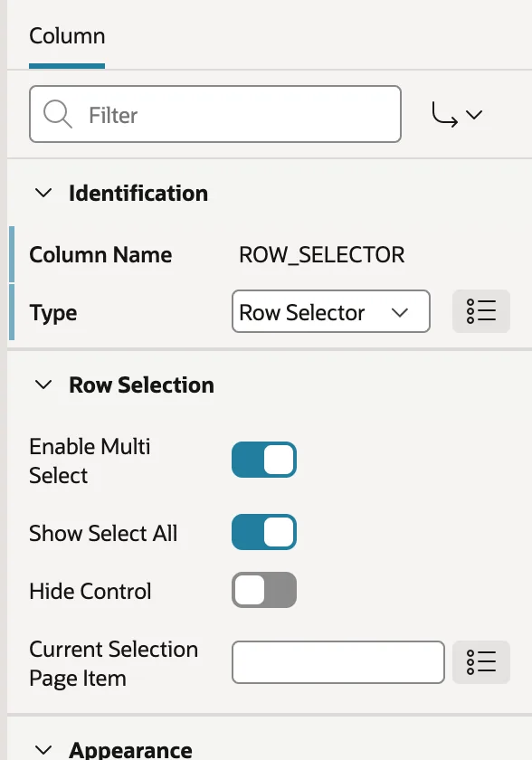
Task: Click the ROW_SELECTOR column name value
Action: point(322,255)
